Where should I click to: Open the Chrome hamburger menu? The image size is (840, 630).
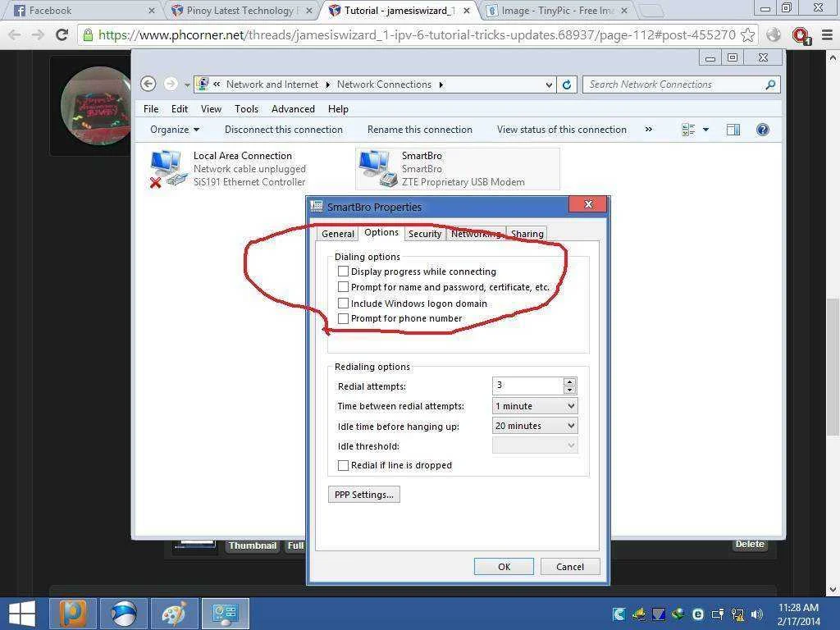coord(827,35)
